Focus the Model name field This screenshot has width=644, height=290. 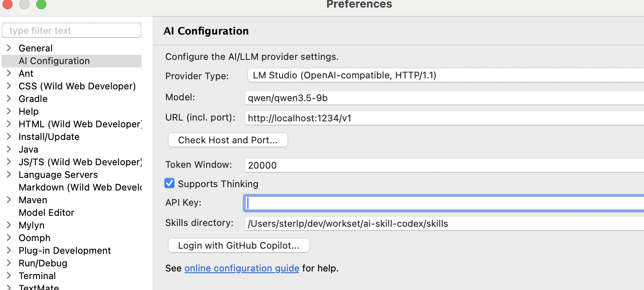[443, 98]
